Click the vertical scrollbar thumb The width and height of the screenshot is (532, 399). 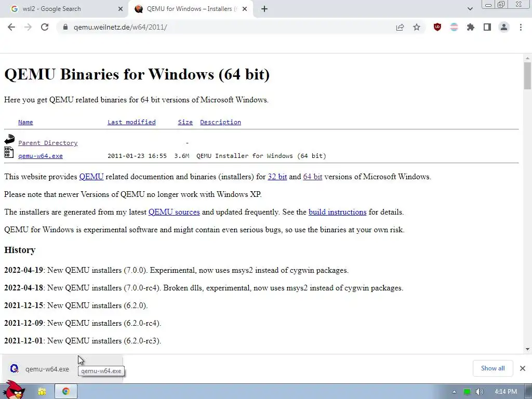coord(527,76)
